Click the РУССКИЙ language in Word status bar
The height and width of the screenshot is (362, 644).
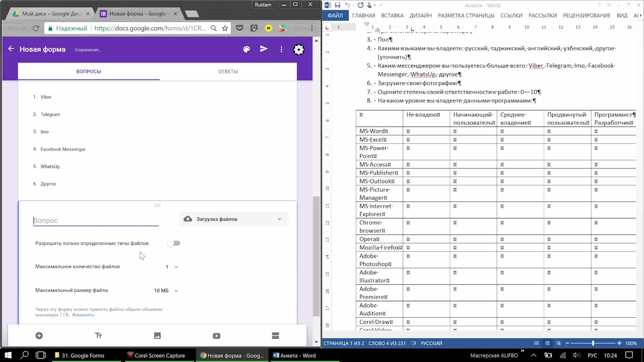431,343
